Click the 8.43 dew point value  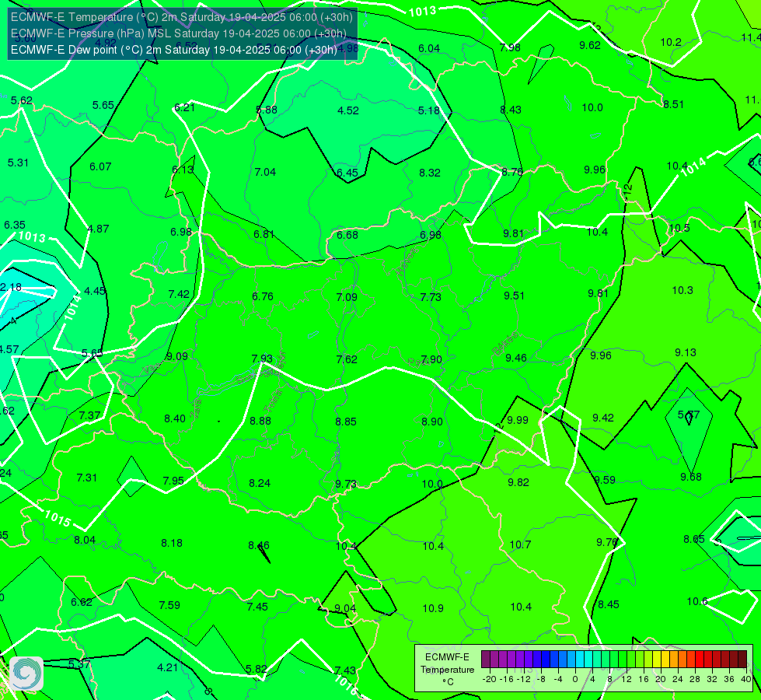pos(511,110)
